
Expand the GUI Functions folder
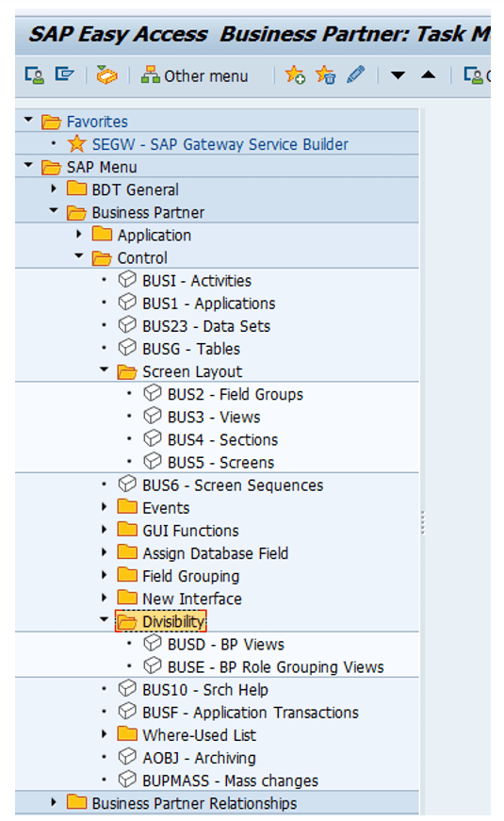coord(104,530)
